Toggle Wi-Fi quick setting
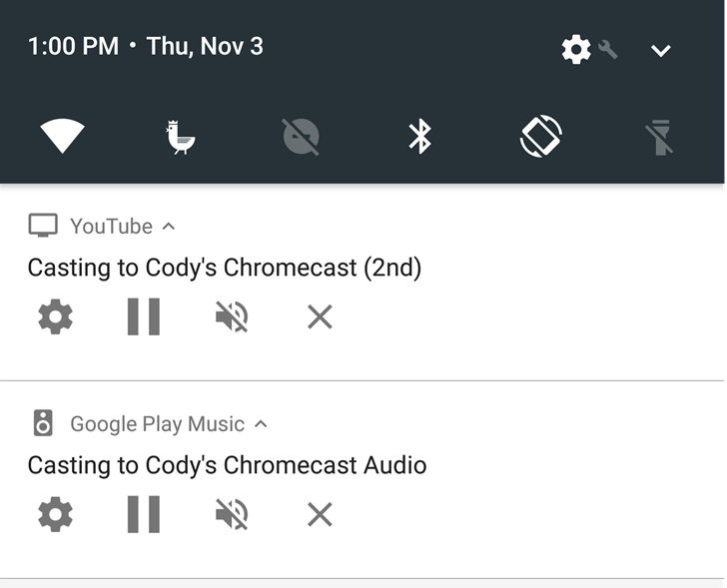727x588 pixels. coord(62,136)
